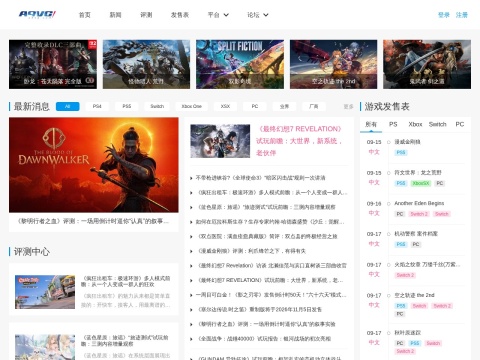The image size is (480, 360).
Task: Click the XboxSX platform tag
Action: [x=421, y=183]
